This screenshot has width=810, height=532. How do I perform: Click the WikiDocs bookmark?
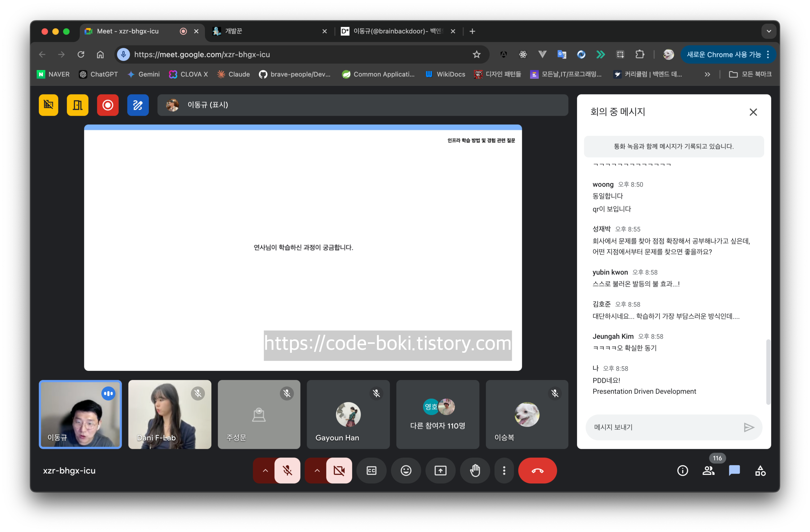[446, 74]
